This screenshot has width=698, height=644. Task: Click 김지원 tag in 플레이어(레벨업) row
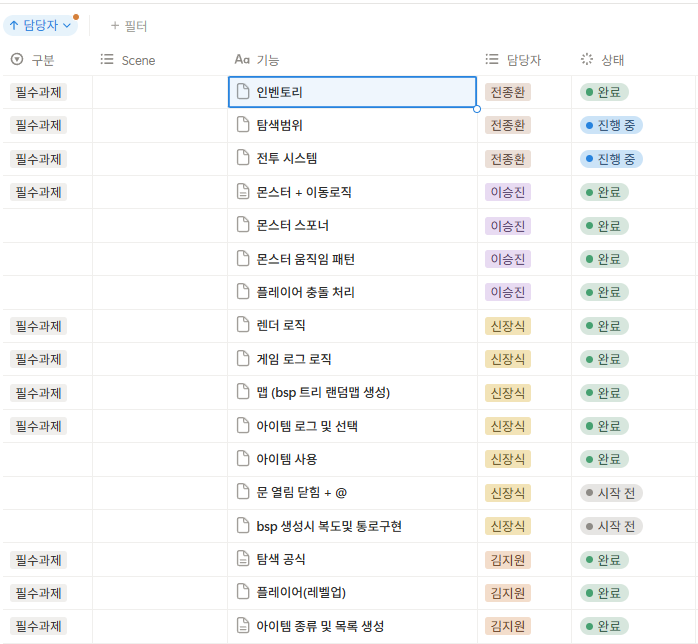pos(508,593)
